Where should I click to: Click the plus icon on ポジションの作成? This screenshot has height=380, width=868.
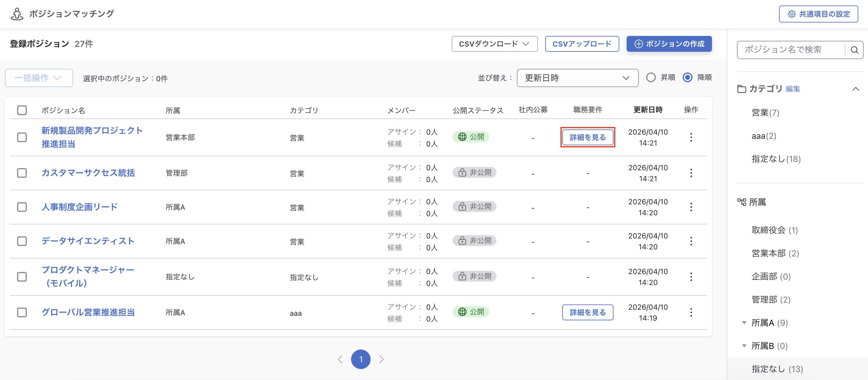(639, 44)
